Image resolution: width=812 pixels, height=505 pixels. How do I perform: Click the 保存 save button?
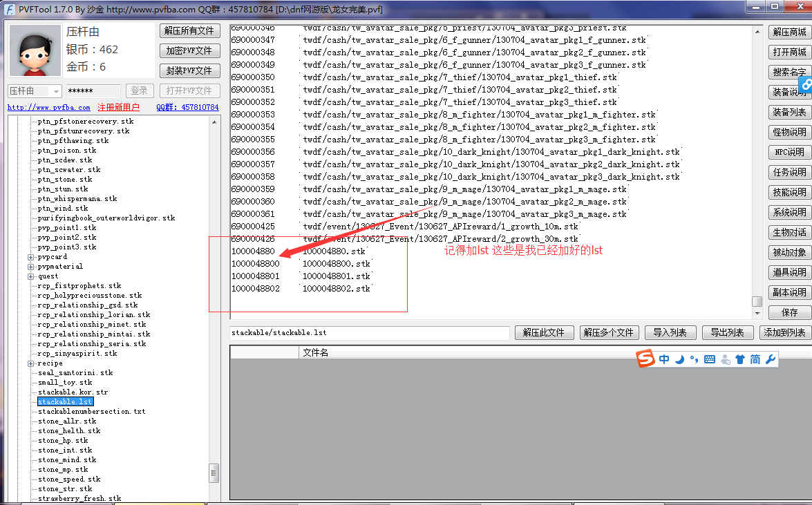click(789, 313)
